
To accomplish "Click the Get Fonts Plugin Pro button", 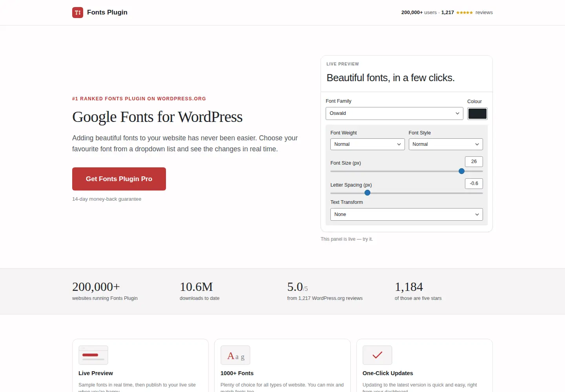I will [119, 179].
